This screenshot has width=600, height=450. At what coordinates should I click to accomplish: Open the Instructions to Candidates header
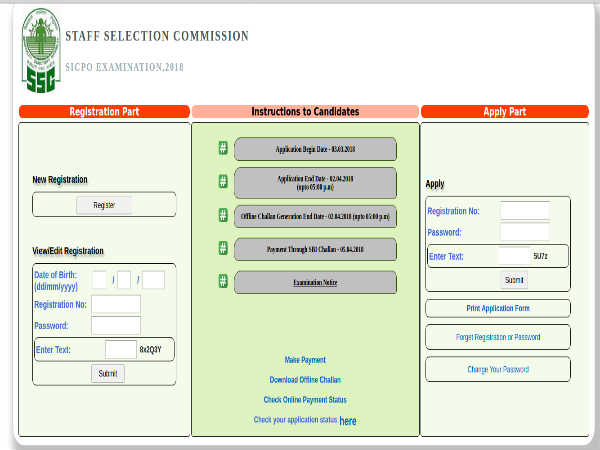click(x=305, y=111)
